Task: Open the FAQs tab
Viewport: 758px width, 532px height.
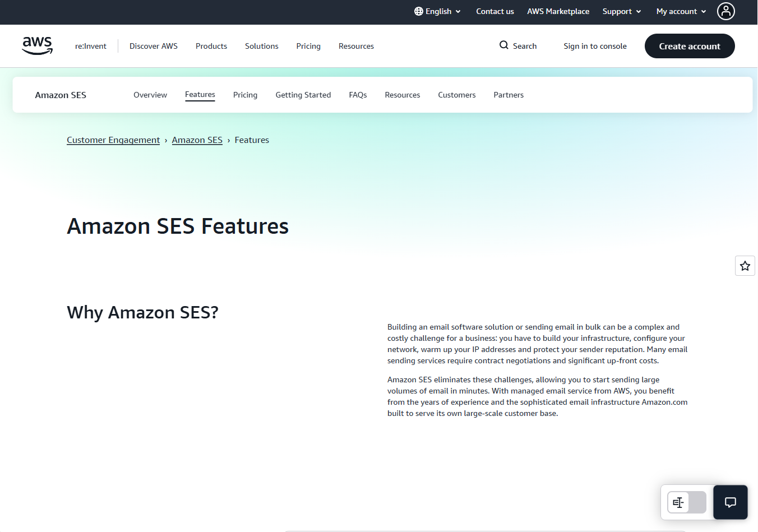Action: [358, 95]
